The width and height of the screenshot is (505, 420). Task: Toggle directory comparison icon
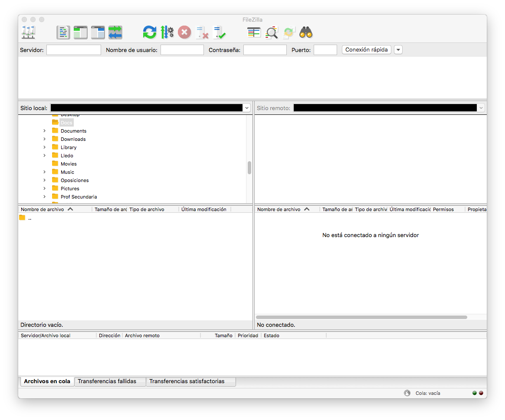pyautogui.click(x=272, y=33)
